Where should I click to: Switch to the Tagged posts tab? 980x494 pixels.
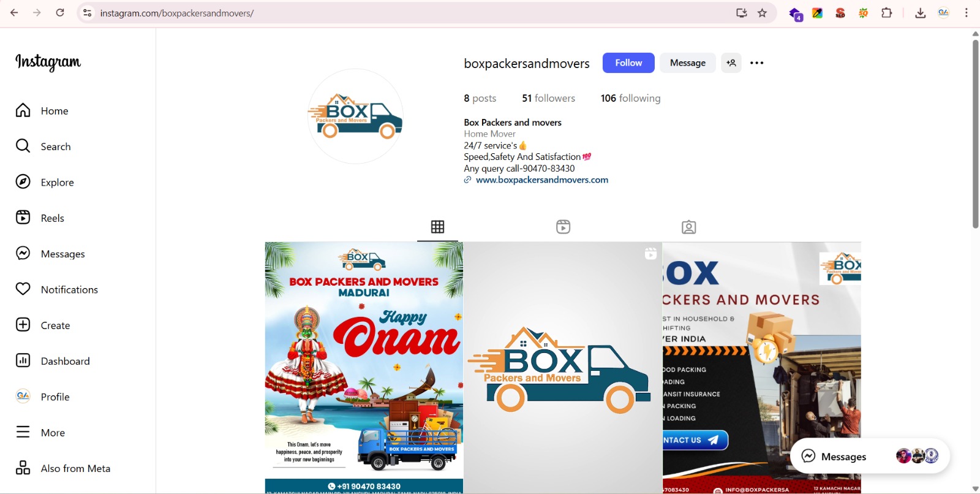tap(688, 227)
